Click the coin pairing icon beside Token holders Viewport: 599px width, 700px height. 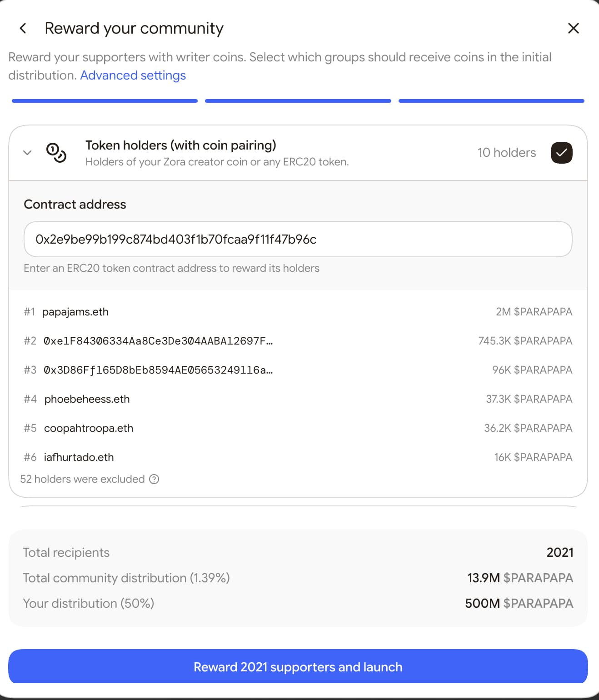click(56, 152)
